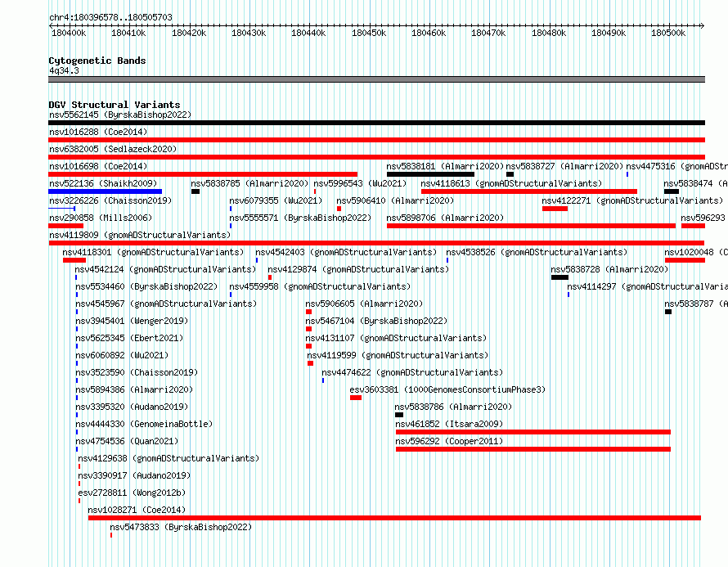Image resolution: width=728 pixels, height=567 pixels.
Task: Select the red nsv4118613 variant bar
Action: click(x=529, y=191)
